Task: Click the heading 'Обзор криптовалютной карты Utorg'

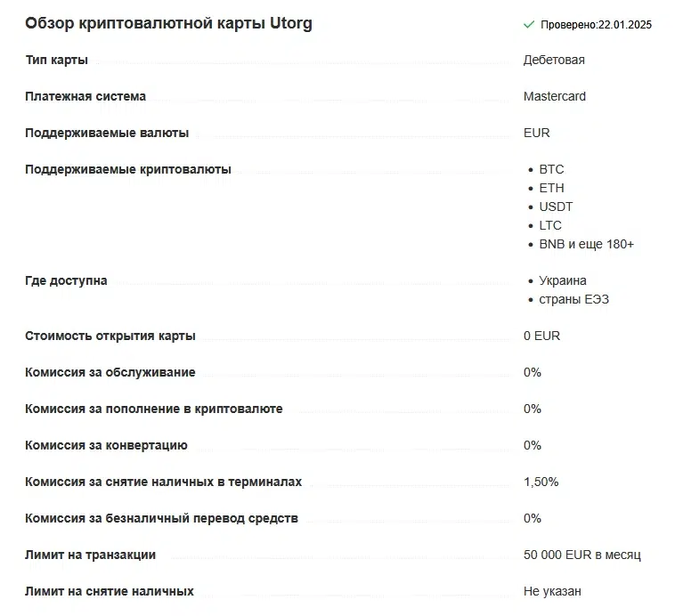Action: coord(169,23)
